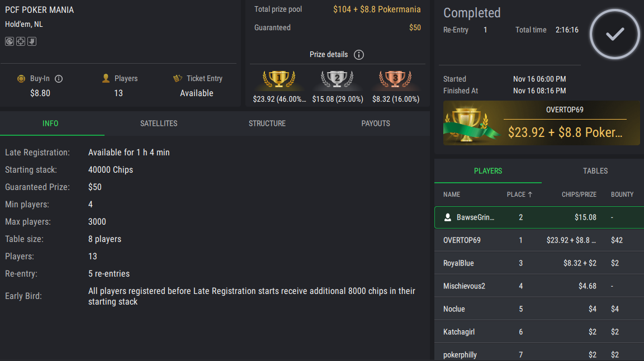Click the early bird badge icon
Image resolution: width=644 pixels, height=361 pixels.
click(32, 41)
